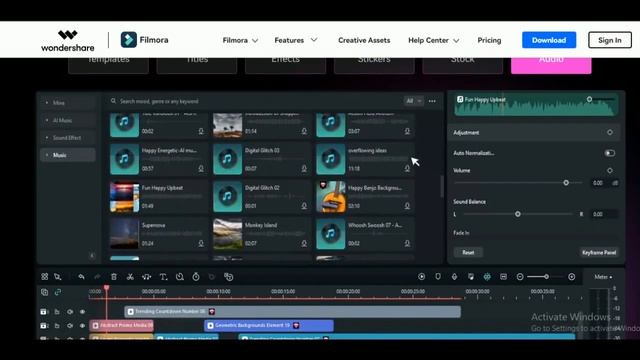Screen dimensions: 640x360
Task: Download the Digital Glitch 03 track
Action: [304, 168]
